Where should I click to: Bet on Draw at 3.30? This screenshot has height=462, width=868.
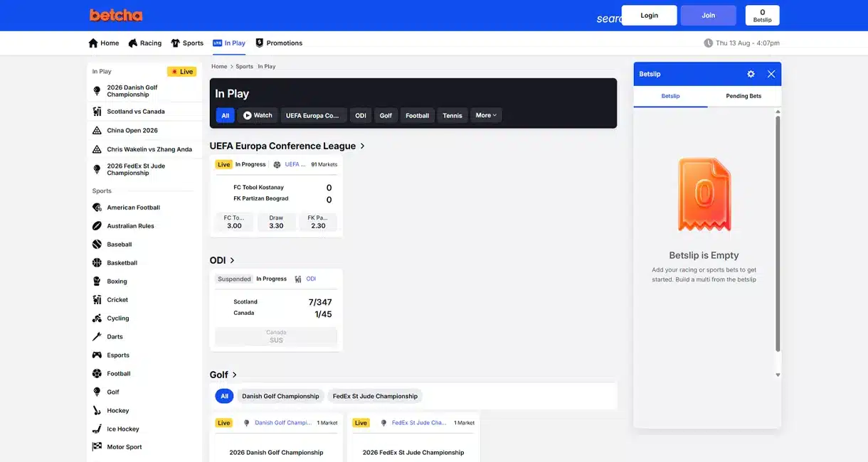point(276,222)
